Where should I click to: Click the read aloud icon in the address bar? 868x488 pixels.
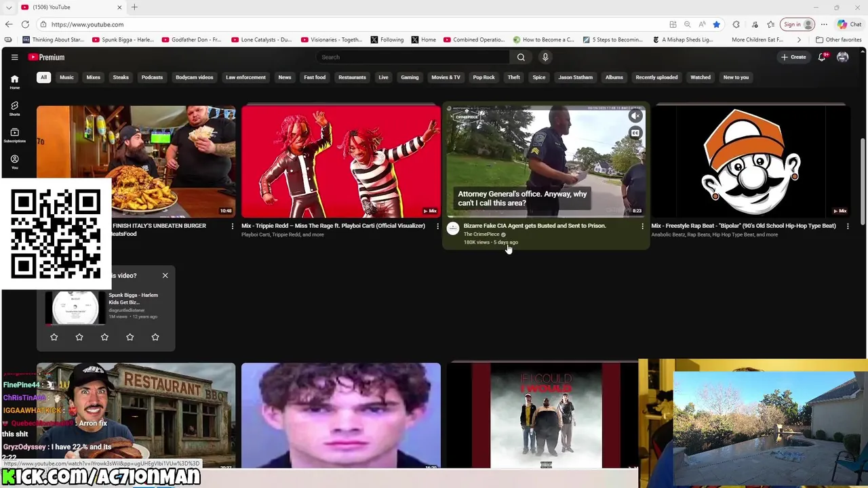click(x=702, y=24)
